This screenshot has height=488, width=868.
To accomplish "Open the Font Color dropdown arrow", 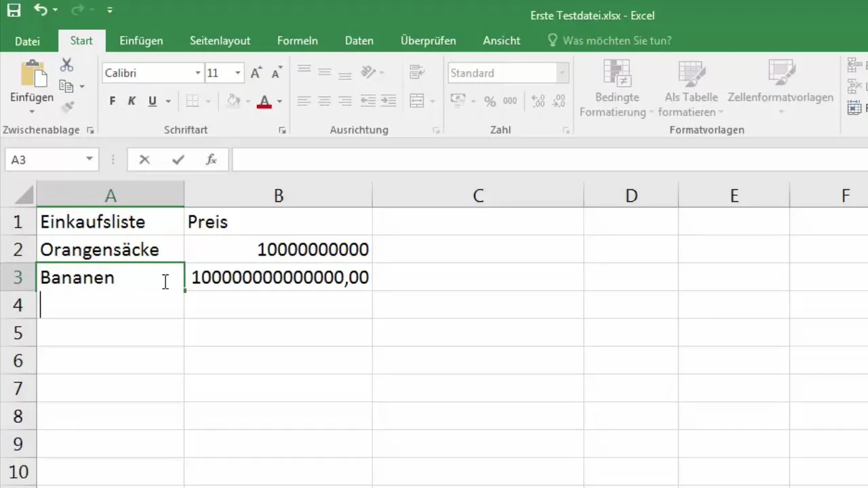I will 279,102.
